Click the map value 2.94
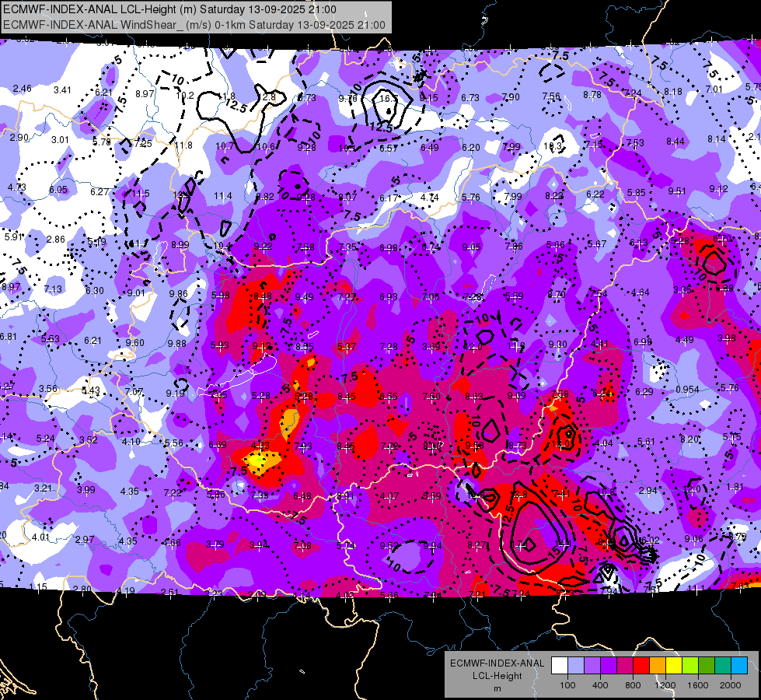The width and height of the screenshot is (761, 700). coord(648,491)
